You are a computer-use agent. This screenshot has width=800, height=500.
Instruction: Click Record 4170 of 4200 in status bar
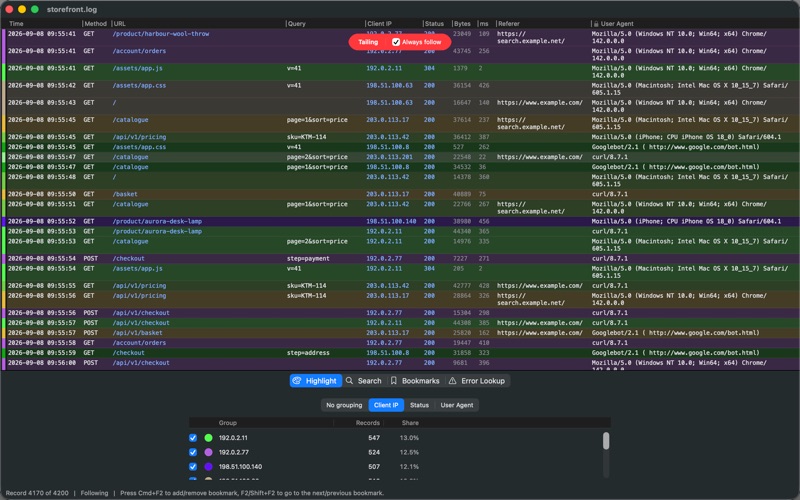(x=37, y=493)
